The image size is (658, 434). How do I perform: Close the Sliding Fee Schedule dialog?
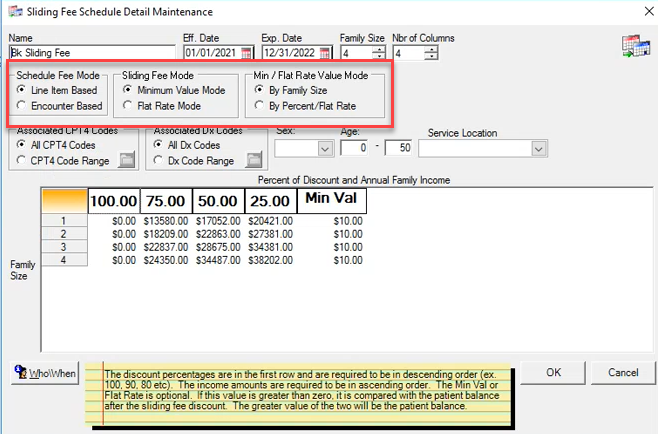(649, 11)
